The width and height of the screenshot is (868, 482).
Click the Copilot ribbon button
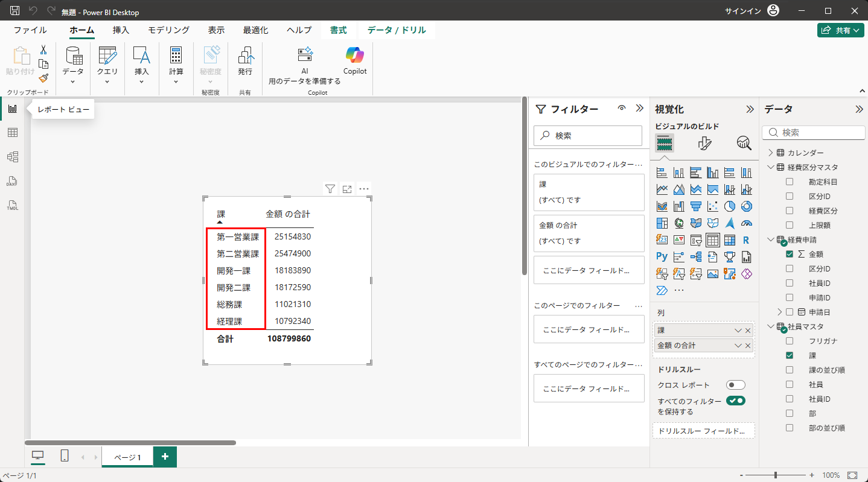pos(355,61)
